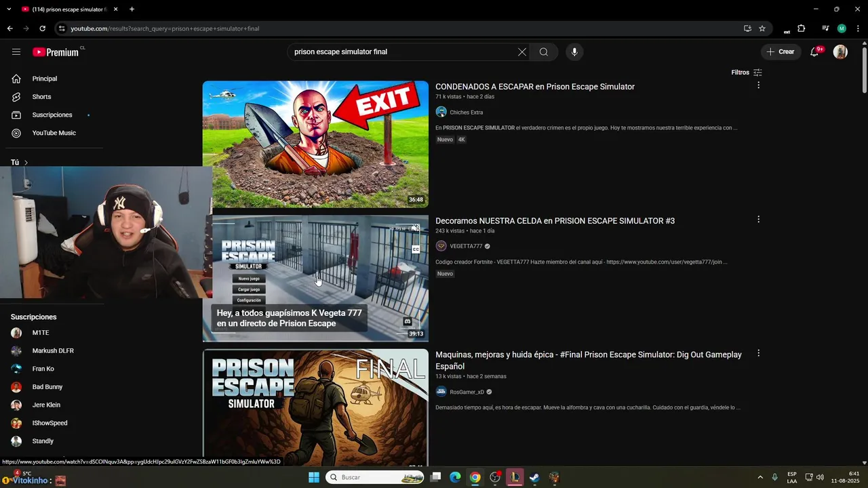Open Chrome extensions puzzle icon
Screen dimensions: 868x488
[x=802, y=28]
